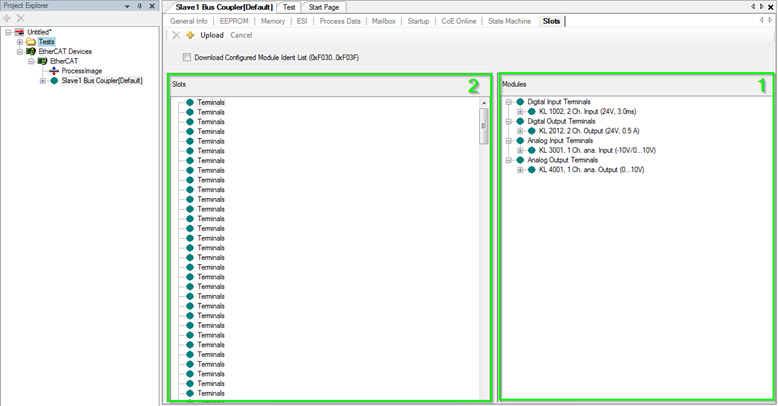Image resolution: width=778 pixels, height=406 pixels.
Task: Click the EtherCAT Devices node icon
Action: [x=31, y=52]
